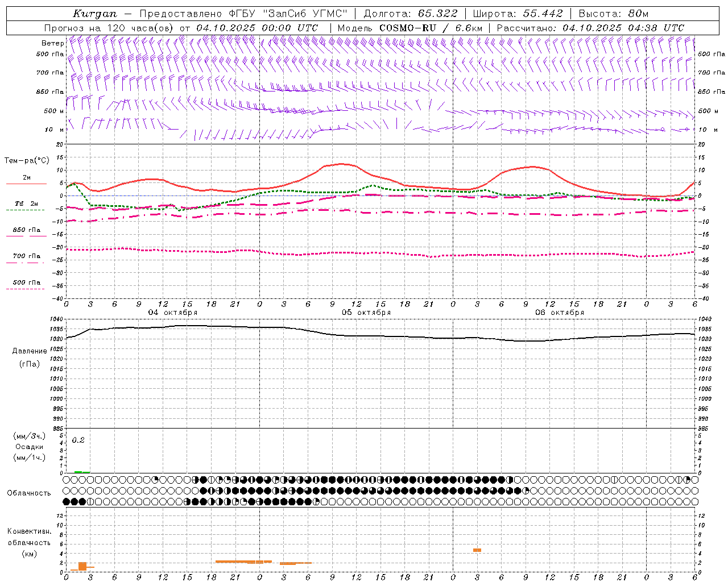Select the 05 октября date label

coord(366,313)
